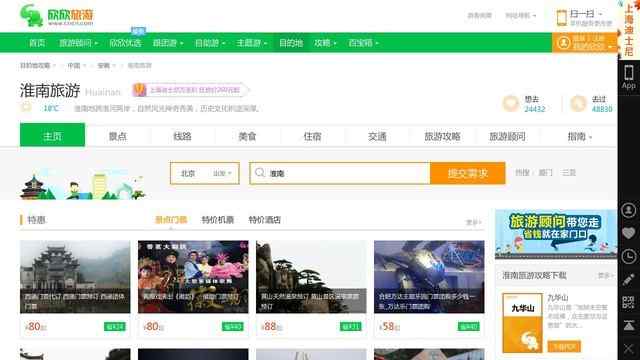Image resolution: width=640 pixels, height=360 pixels.
Task: Click the 厦门 hot search link
Action: pyautogui.click(x=545, y=173)
